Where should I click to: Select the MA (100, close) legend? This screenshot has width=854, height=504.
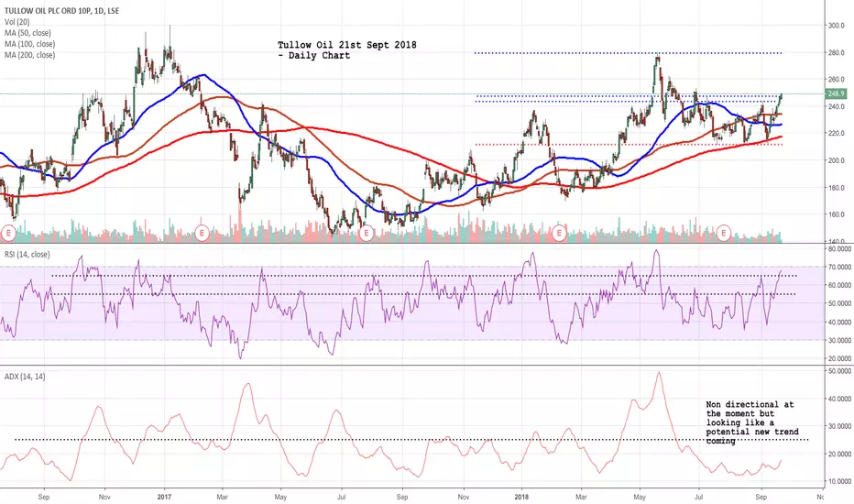tap(30, 44)
